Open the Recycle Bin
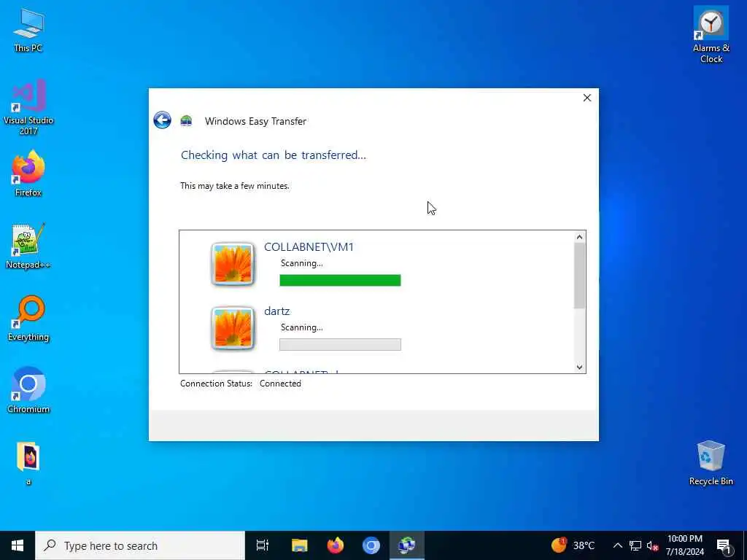The width and height of the screenshot is (747, 560). [x=711, y=463]
